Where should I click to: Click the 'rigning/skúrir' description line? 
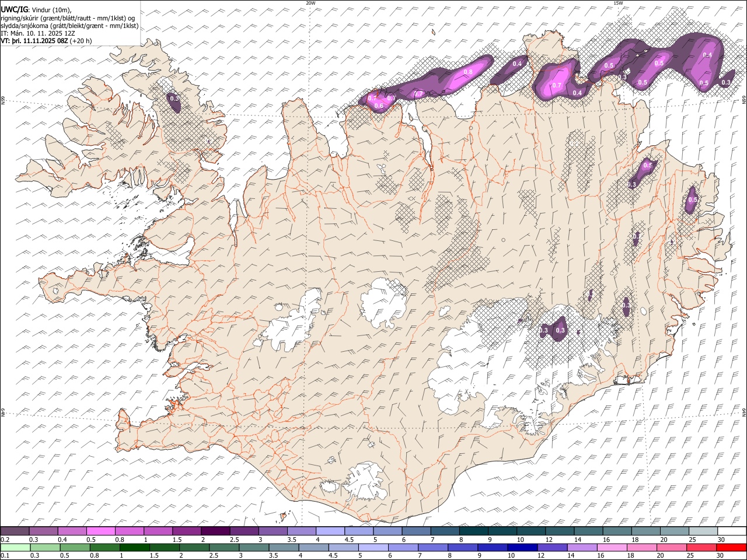[68, 18]
